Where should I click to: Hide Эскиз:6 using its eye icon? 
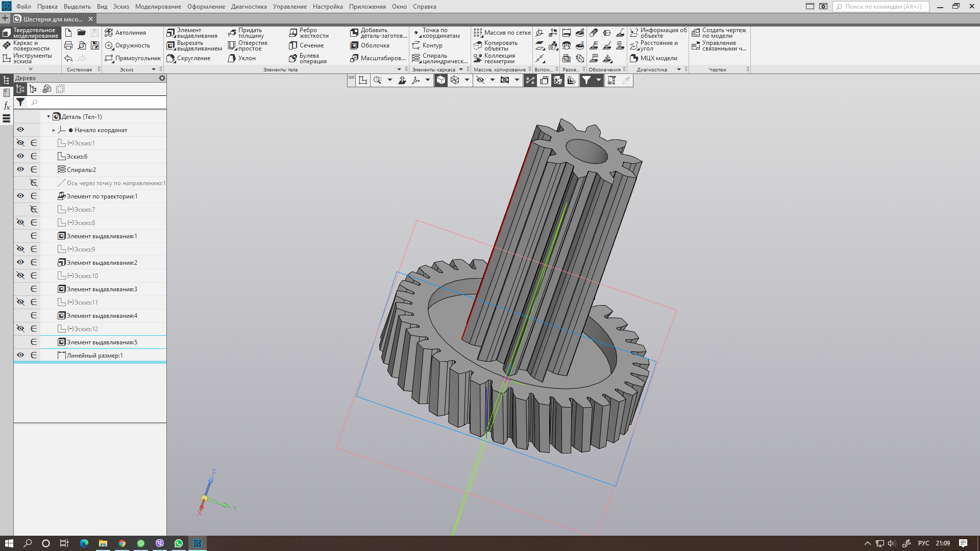click(20, 156)
